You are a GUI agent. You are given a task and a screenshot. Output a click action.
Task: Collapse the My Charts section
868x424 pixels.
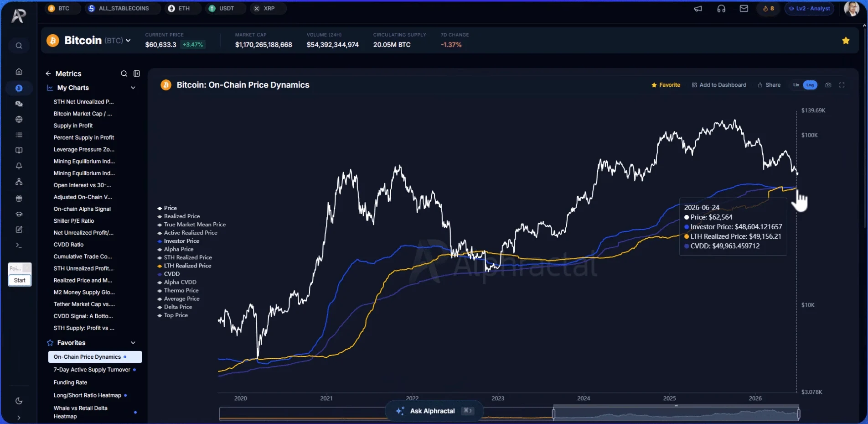[133, 88]
